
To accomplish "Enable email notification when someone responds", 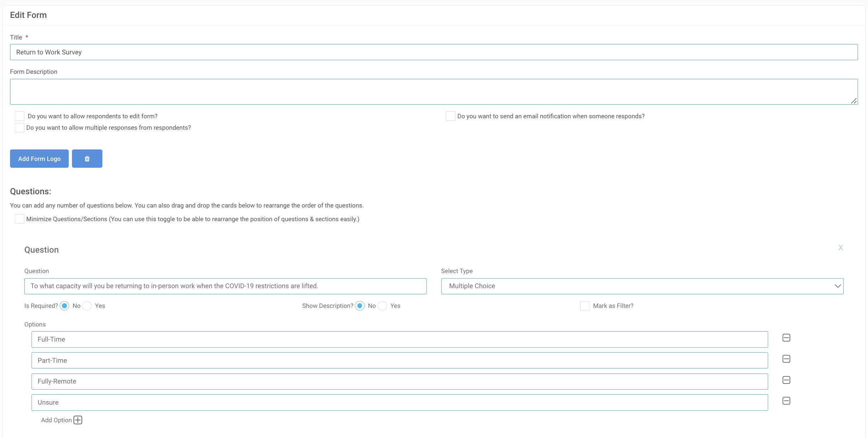I will [450, 116].
